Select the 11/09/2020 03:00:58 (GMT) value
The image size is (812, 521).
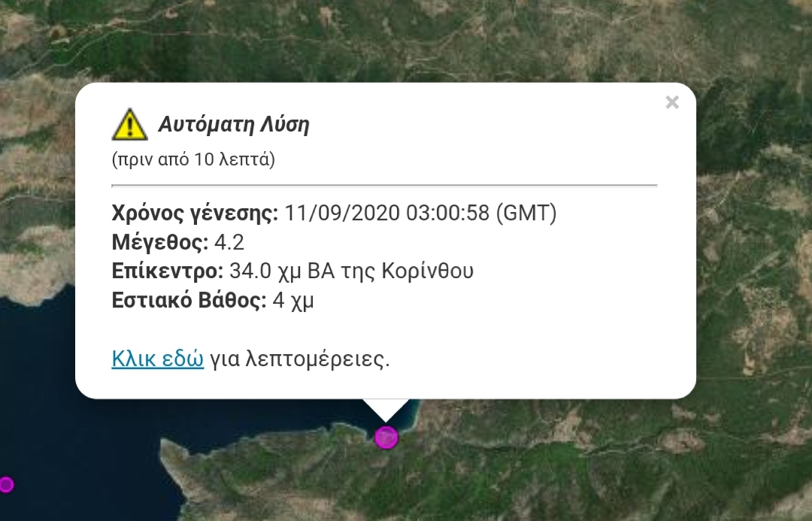tap(420, 213)
